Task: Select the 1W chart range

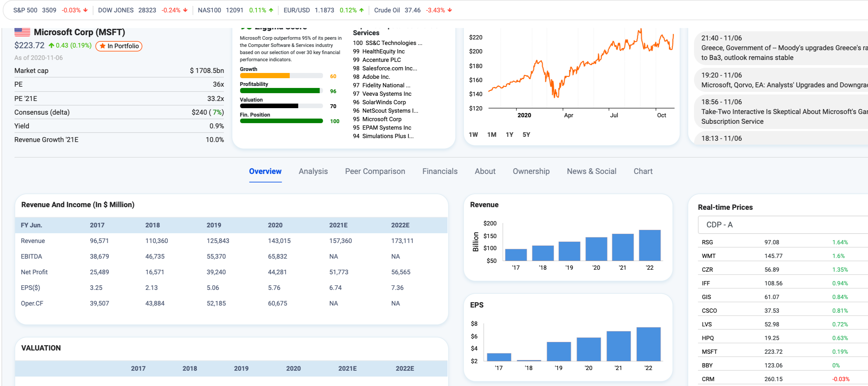Action: click(x=473, y=135)
